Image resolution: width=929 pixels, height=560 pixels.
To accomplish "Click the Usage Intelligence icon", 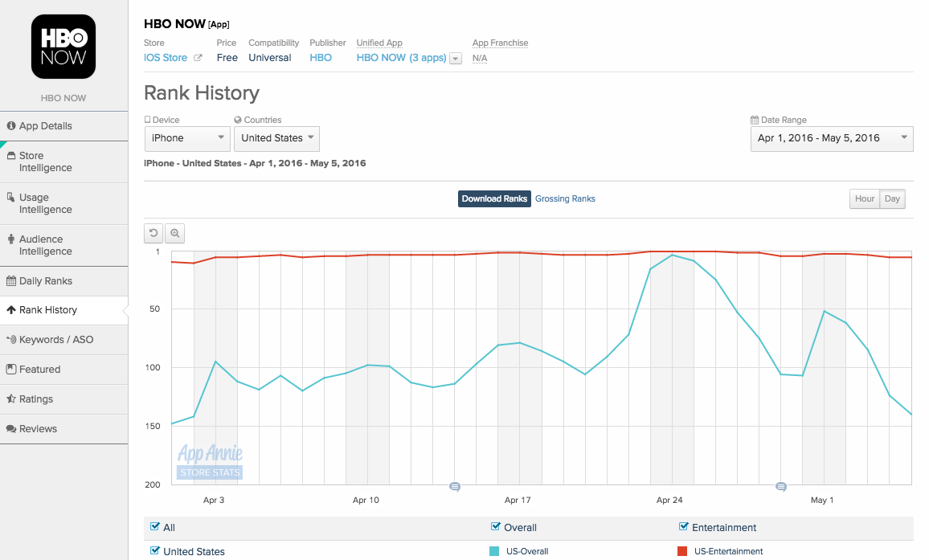I will [x=10, y=197].
